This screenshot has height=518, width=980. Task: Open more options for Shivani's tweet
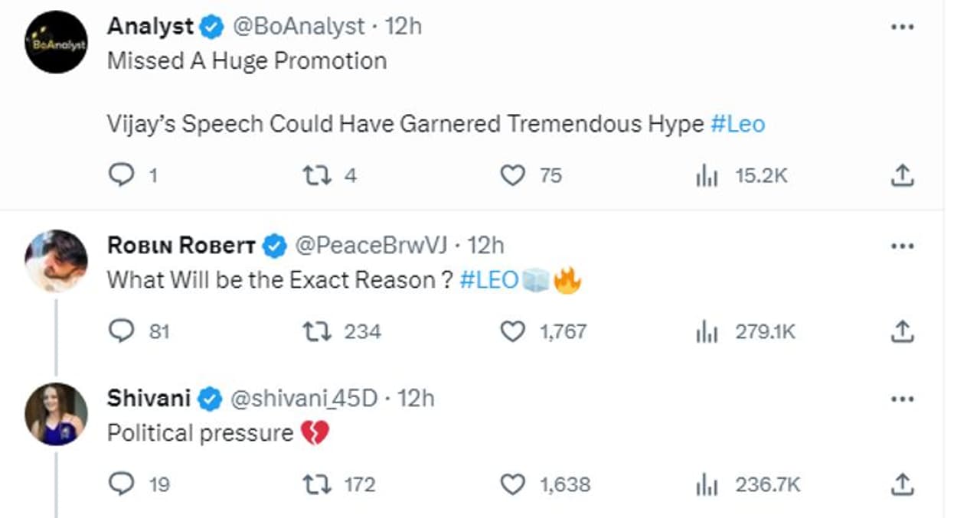(903, 399)
